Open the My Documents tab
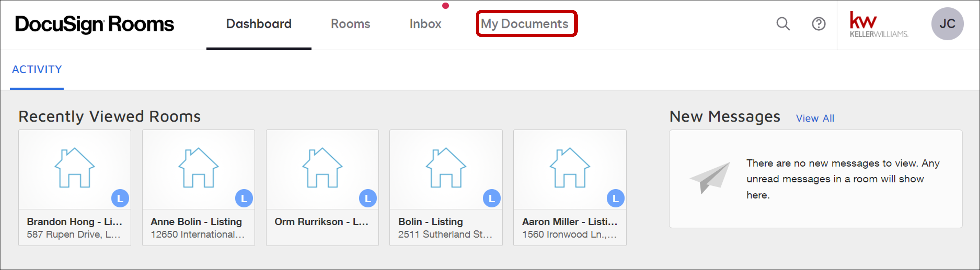Screen dimensions: 980x270 point(524,24)
